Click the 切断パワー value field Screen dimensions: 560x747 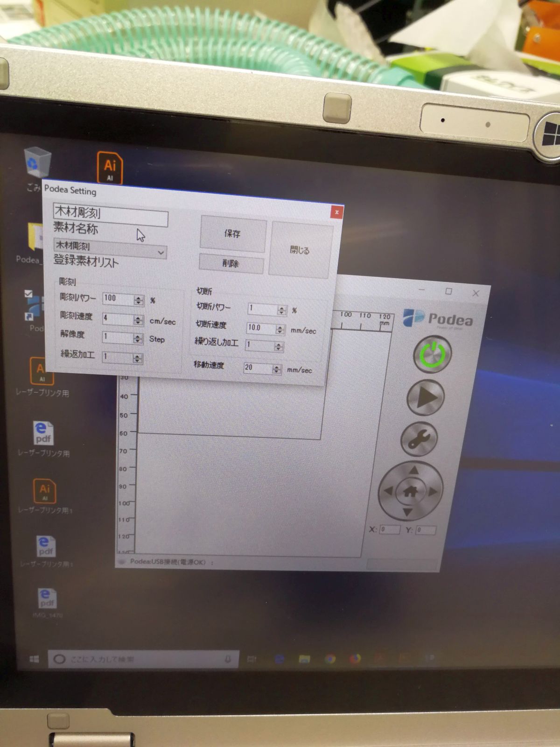263,309
